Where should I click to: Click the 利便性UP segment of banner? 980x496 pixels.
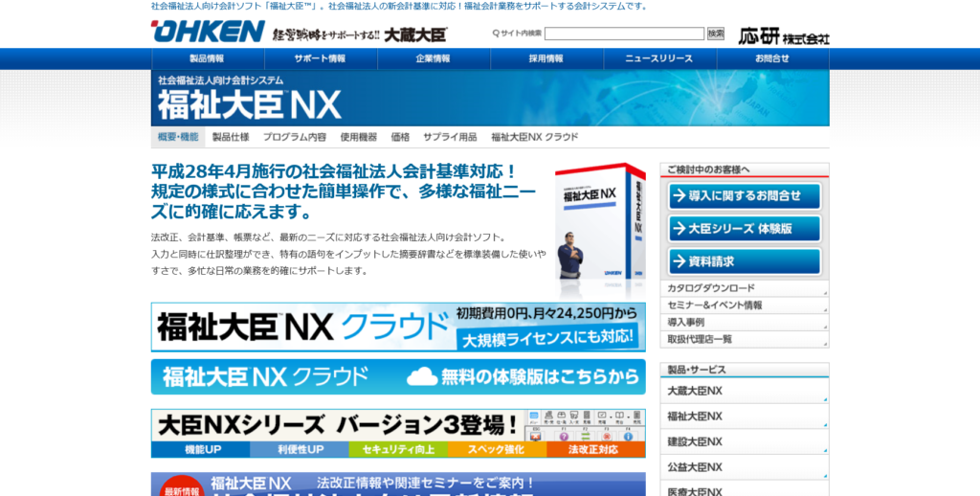(x=300, y=450)
